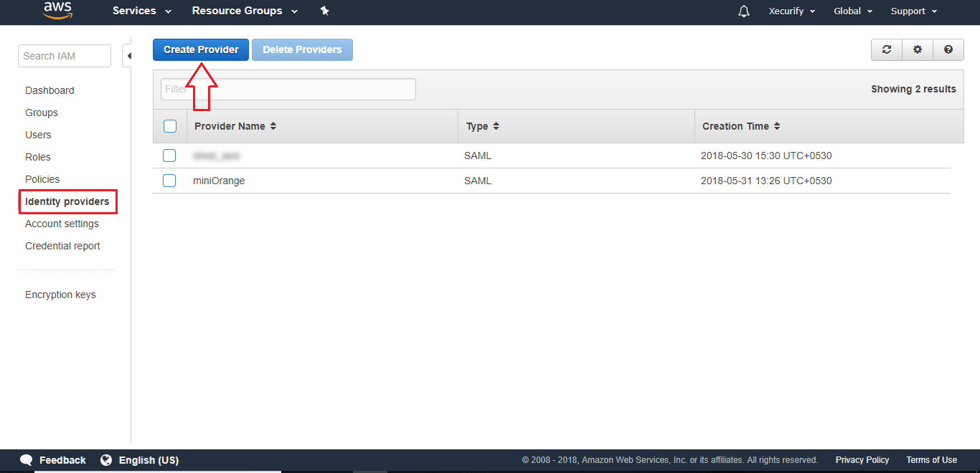Image resolution: width=980 pixels, height=473 pixels.
Task: Click the AWS logo to go home
Action: pyautogui.click(x=57, y=11)
